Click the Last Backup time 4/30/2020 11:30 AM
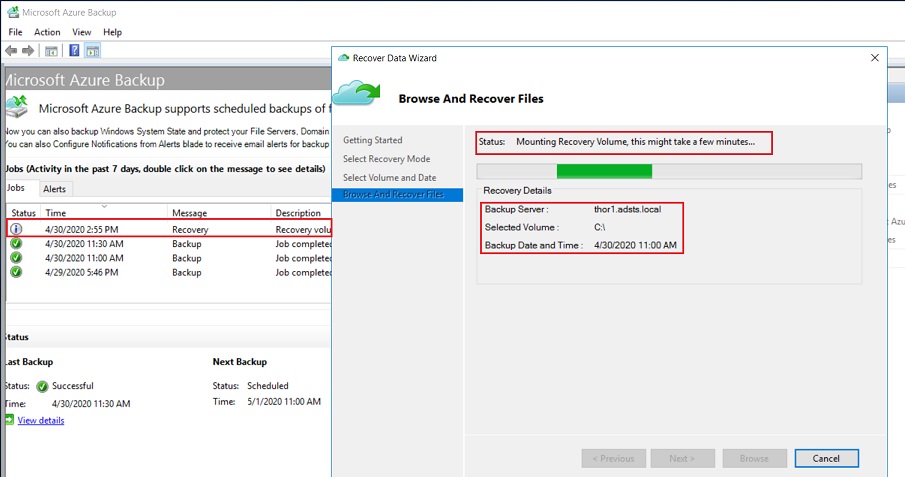This screenshot has height=477, width=905. (x=91, y=404)
